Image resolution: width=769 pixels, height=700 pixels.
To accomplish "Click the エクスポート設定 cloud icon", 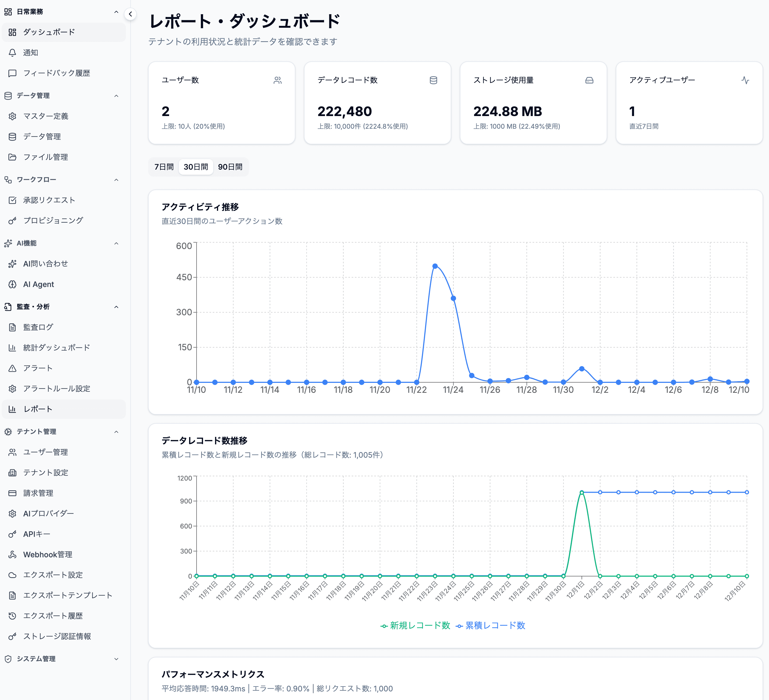I will pos(12,575).
